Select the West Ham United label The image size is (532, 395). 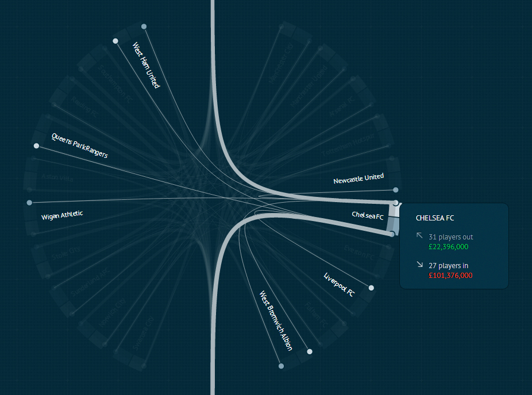pyautogui.click(x=146, y=65)
